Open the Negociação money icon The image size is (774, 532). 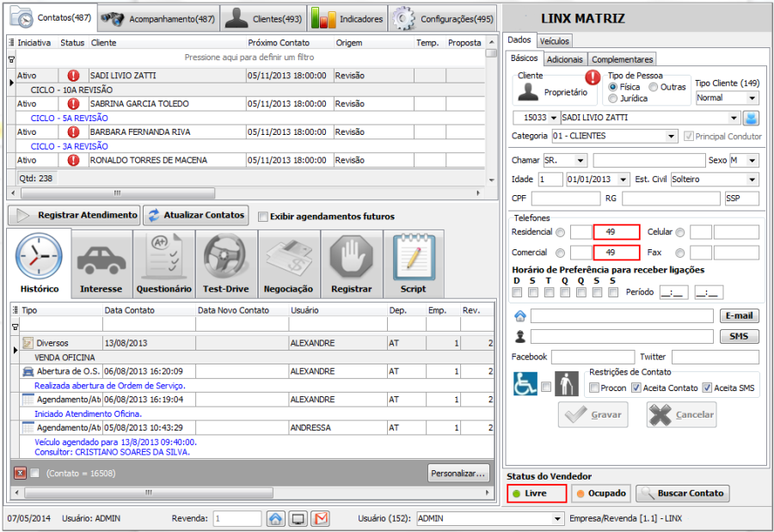(288, 259)
